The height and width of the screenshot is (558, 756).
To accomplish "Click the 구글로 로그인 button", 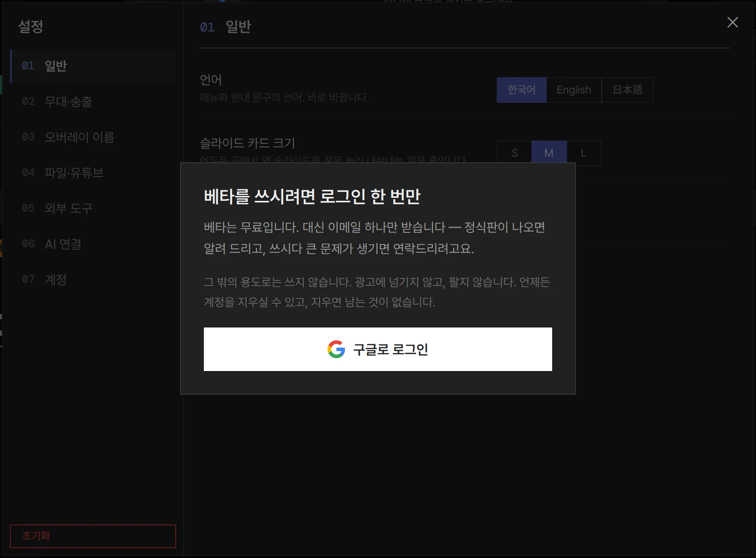I will 378,349.
